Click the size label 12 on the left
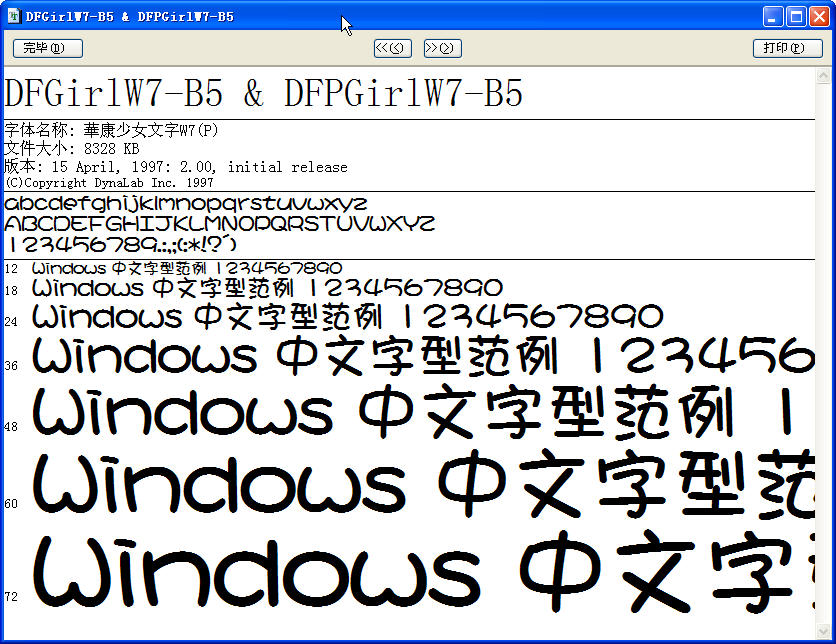 click(10, 267)
